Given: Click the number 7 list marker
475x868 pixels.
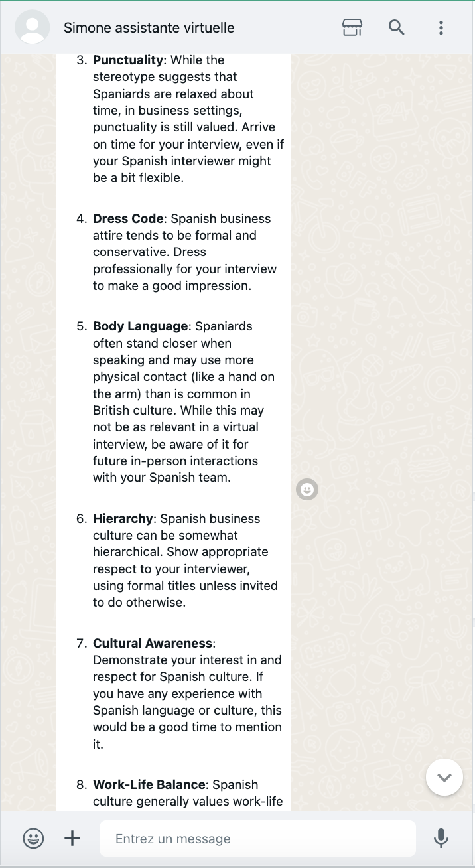Looking at the screenshot, I should [x=82, y=643].
